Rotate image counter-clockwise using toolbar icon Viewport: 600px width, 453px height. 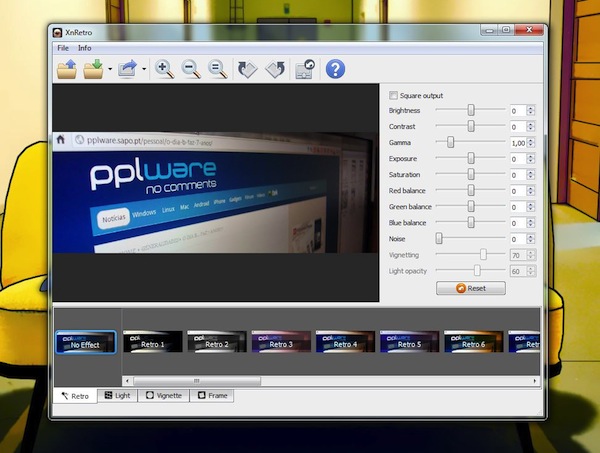coord(275,69)
